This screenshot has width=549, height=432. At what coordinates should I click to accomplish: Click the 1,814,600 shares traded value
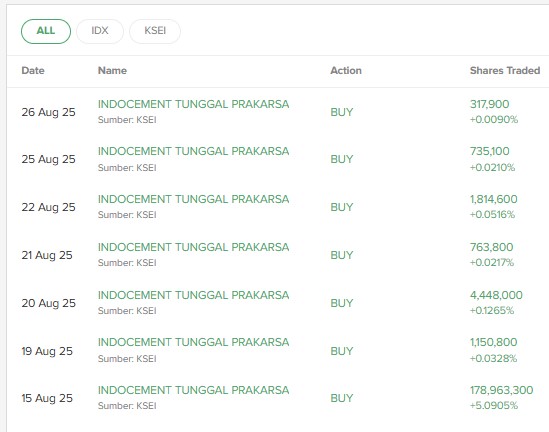(x=493, y=199)
